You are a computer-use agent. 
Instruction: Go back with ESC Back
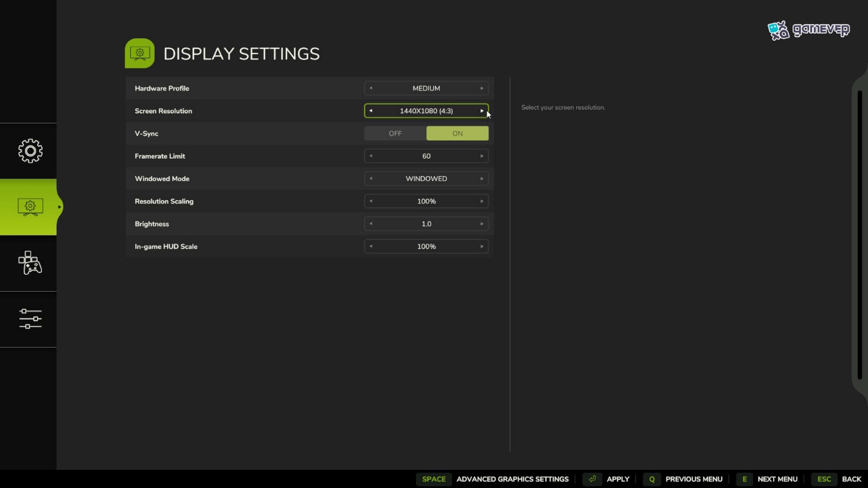(852, 479)
